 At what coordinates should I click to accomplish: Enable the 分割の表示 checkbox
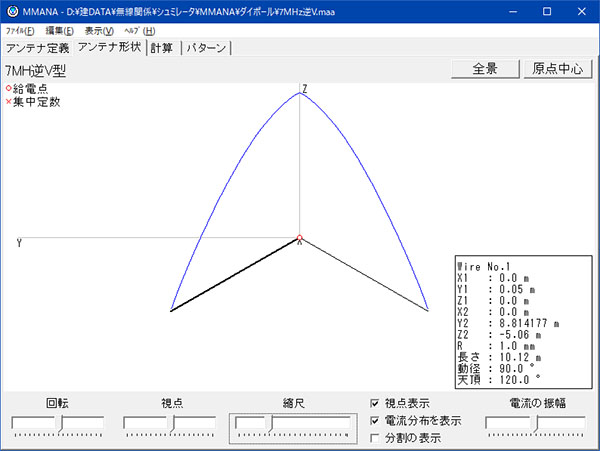(x=375, y=438)
